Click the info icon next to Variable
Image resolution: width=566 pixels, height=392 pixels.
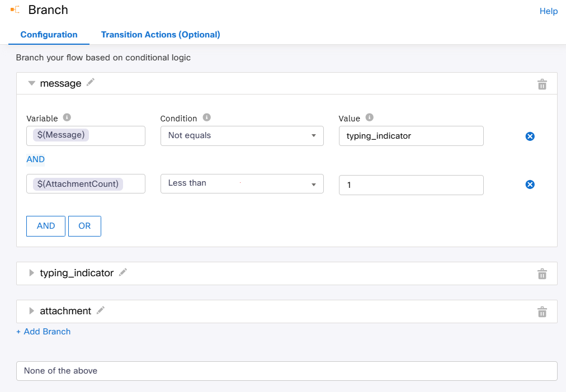67,117
